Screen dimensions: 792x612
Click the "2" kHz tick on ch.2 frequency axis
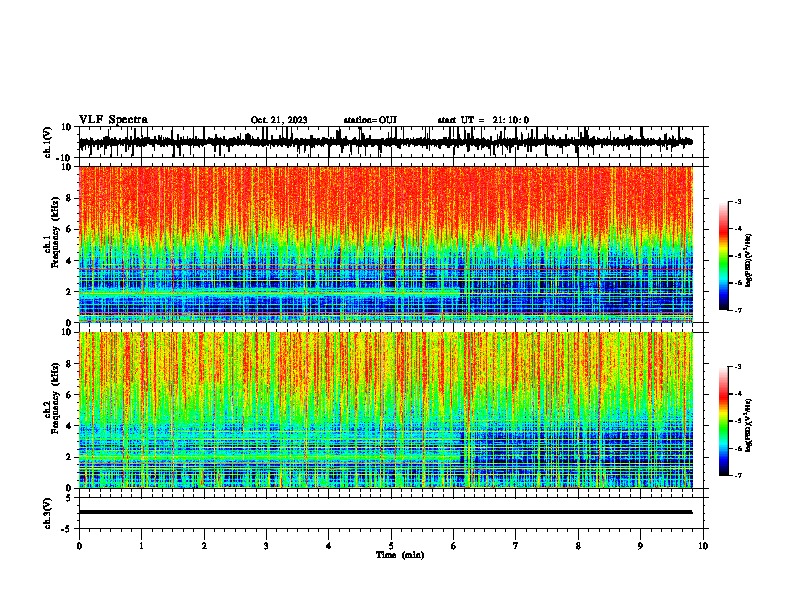point(69,457)
